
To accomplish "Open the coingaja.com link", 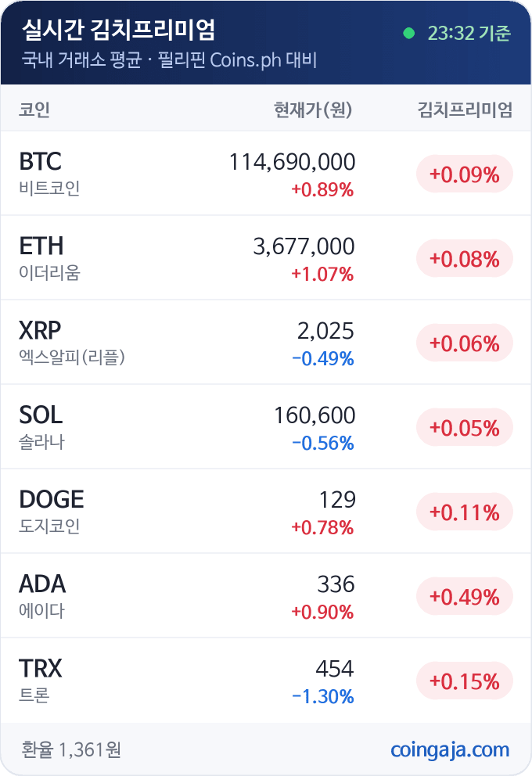I will pyautogui.click(x=450, y=749).
